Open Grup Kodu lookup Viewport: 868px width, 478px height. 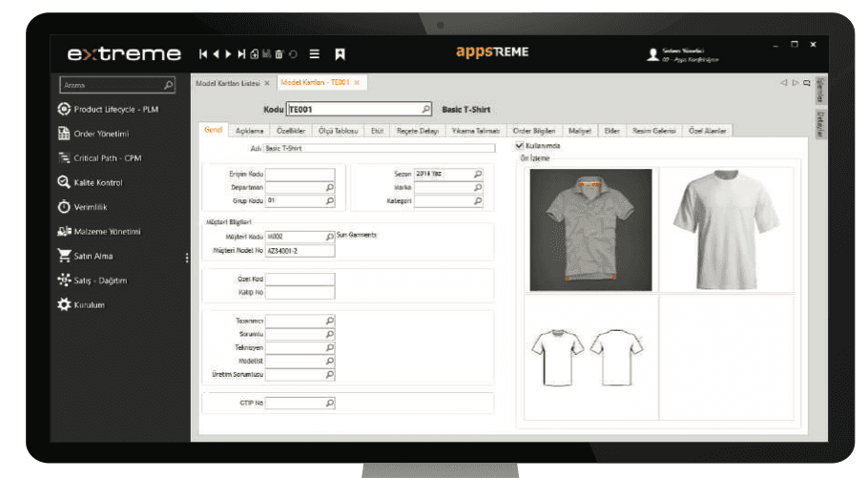coord(329,200)
